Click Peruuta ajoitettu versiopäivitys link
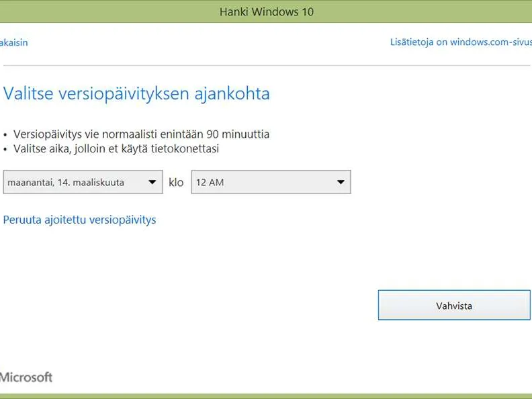This screenshot has height=399, width=532. [x=79, y=220]
